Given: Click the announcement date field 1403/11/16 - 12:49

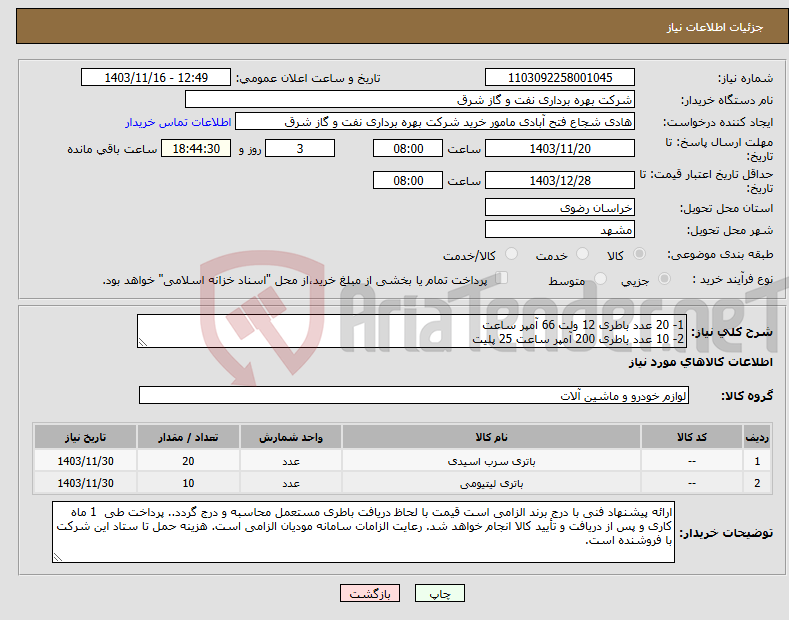Looking at the screenshot, I should [x=155, y=78].
